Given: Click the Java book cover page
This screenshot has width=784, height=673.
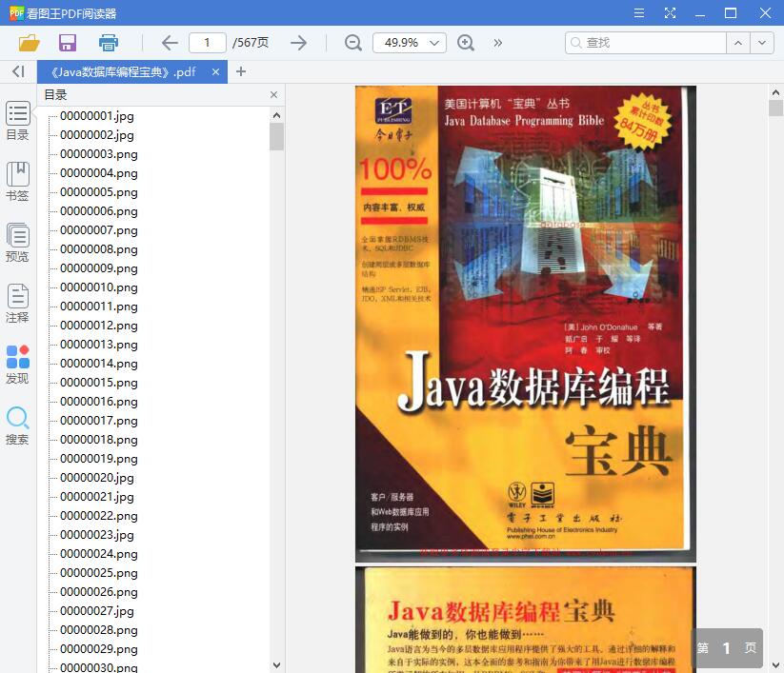Looking at the screenshot, I should pyautogui.click(x=526, y=324).
